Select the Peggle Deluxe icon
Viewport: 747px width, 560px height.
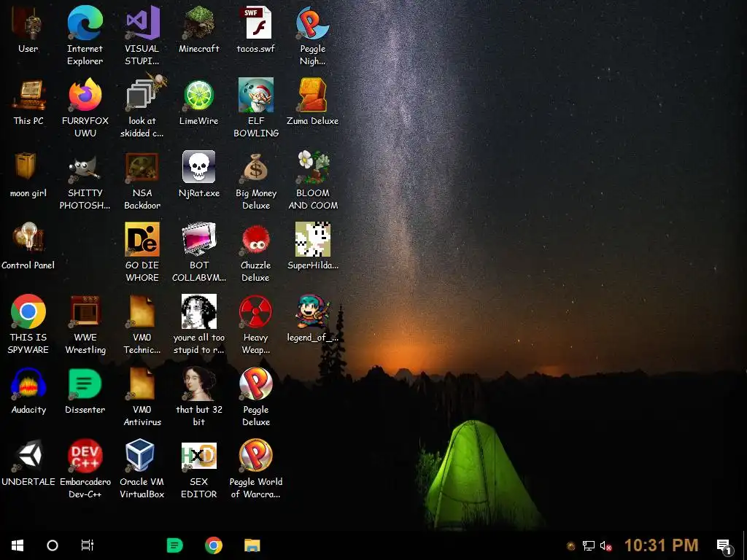pyautogui.click(x=256, y=384)
